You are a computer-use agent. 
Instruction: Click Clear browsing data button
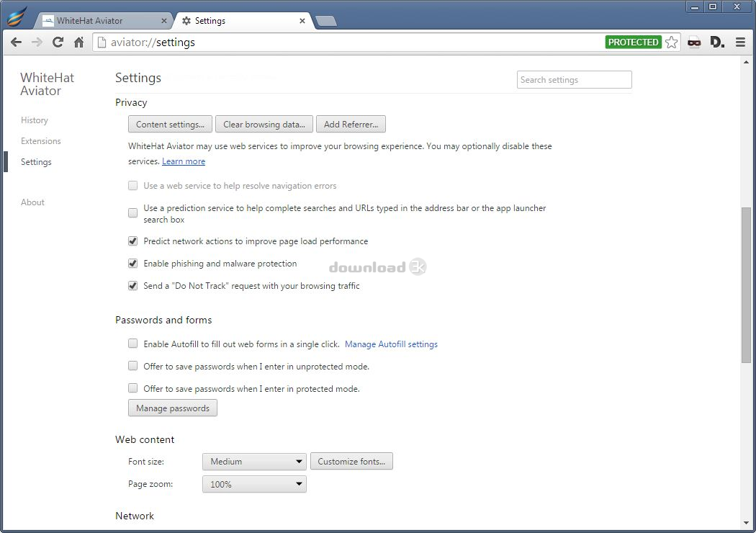(264, 125)
